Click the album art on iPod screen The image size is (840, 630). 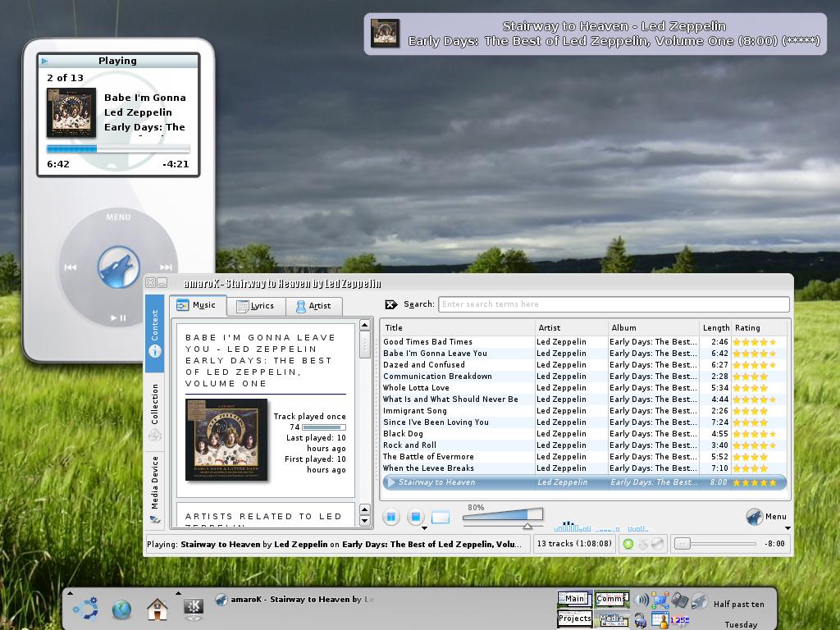point(71,112)
